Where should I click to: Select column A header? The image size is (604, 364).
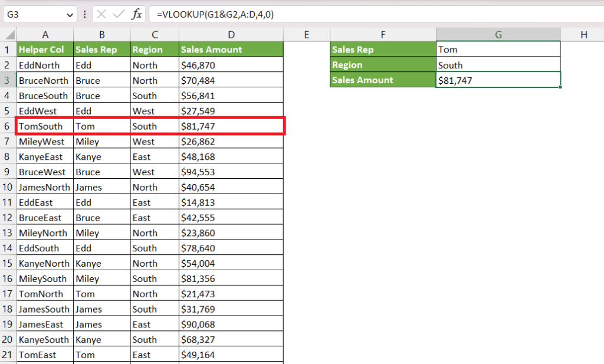tap(45, 35)
